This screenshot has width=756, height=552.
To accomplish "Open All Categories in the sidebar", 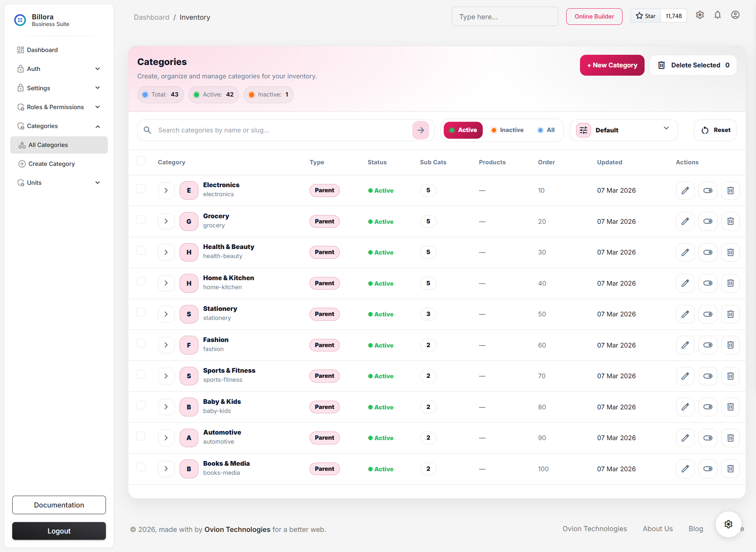I will tap(48, 145).
